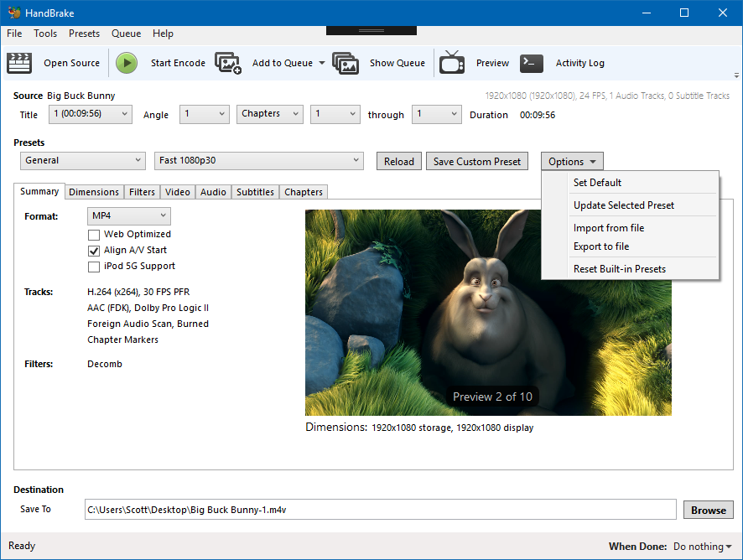Click the Activity Log terminal icon

531,63
